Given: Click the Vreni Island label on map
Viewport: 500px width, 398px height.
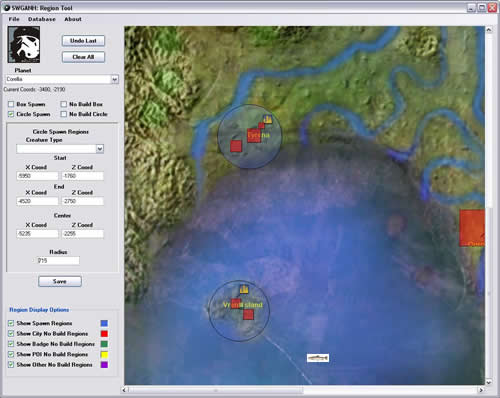Looking at the screenshot, I should click(x=243, y=305).
